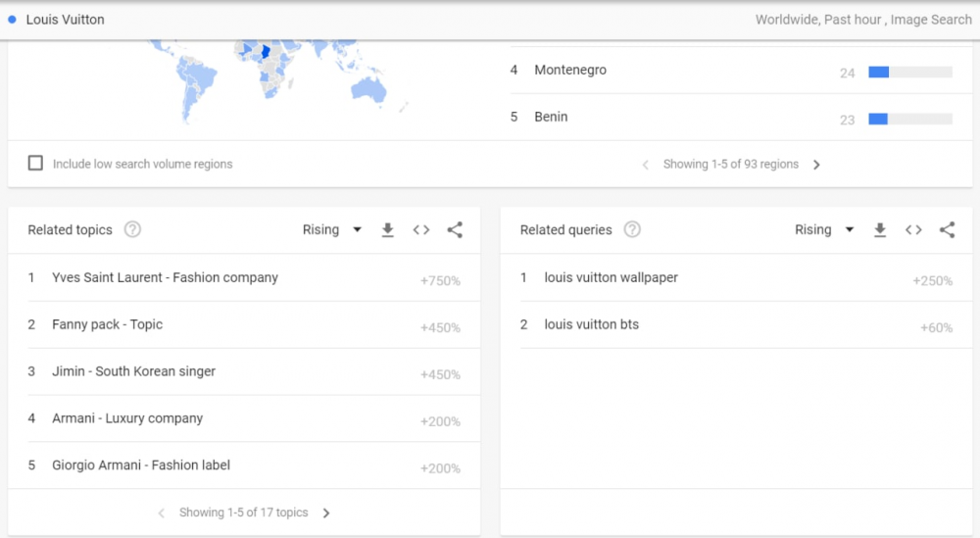This screenshot has height=538, width=980.
Task: Embed the Related queries widget
Action: (x=913, y=230)
